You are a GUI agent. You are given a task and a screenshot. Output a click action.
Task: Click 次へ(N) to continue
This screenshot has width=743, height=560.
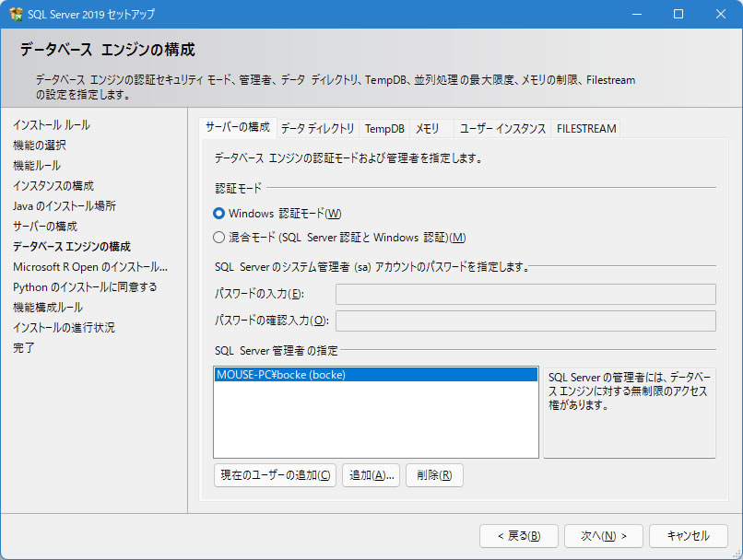[x=596, y=536]
